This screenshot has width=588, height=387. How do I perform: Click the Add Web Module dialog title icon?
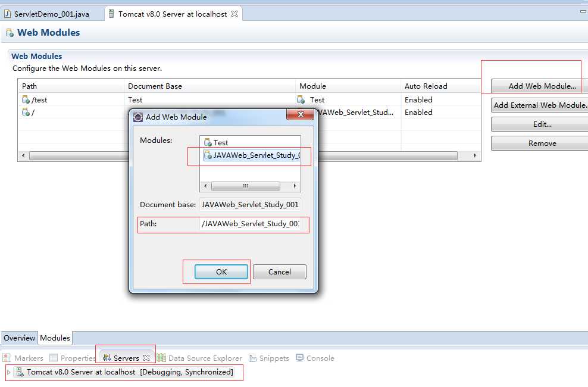pyautogui.click(x=138, y=117)
